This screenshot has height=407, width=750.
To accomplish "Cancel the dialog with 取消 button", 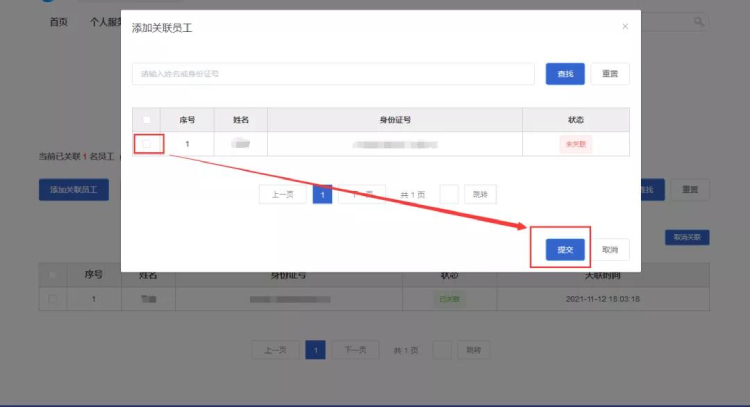I will coord(610,250).
